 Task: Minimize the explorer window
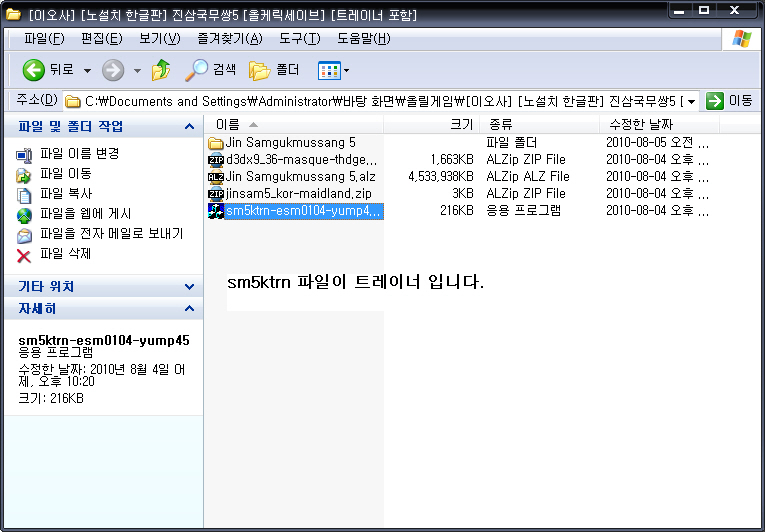[x=679, y=11]
